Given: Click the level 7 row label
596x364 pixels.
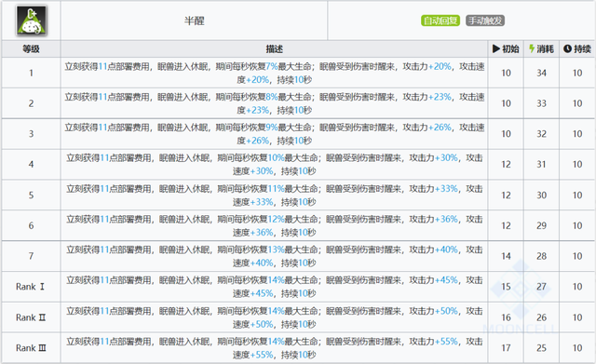Looking at the screenshot, I should click(31, 256).
